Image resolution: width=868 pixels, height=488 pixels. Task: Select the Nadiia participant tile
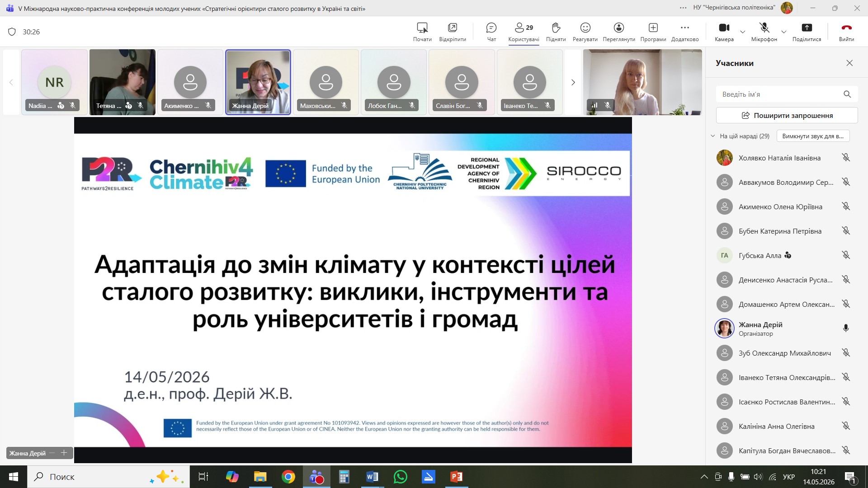(54, 82)
